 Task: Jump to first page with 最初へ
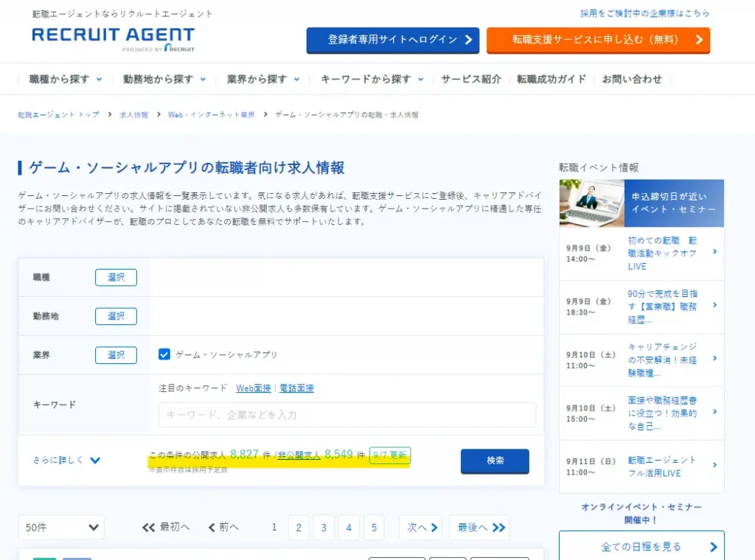[x=166, y=528]
